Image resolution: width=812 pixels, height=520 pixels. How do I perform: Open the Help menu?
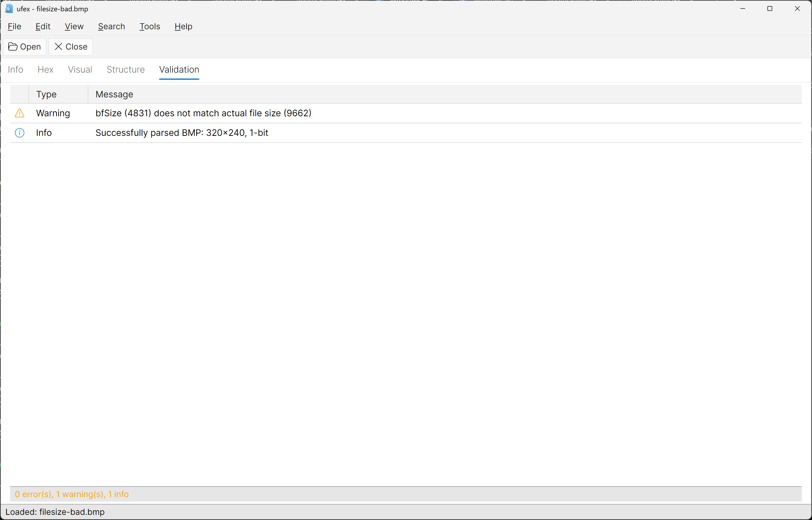183,26
